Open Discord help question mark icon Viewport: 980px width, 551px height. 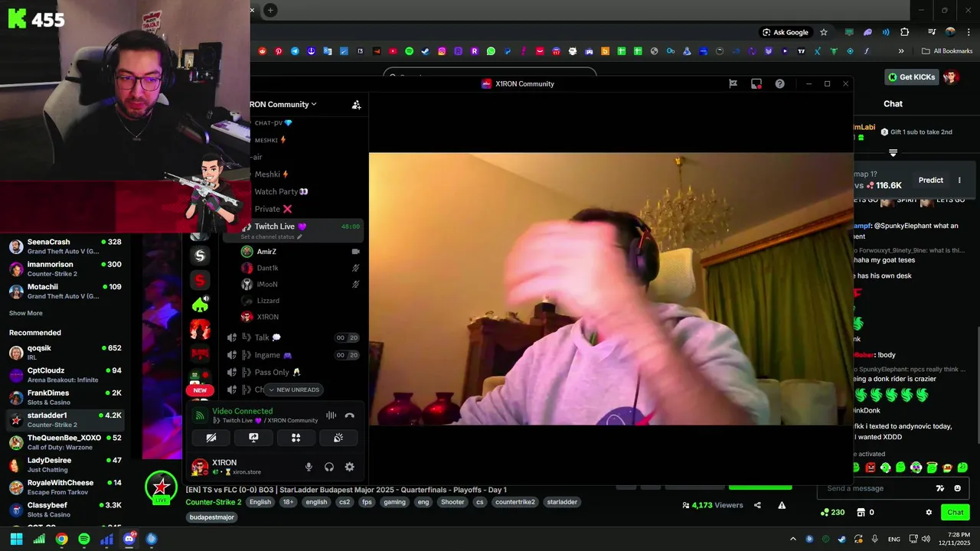tap(779, 84)
